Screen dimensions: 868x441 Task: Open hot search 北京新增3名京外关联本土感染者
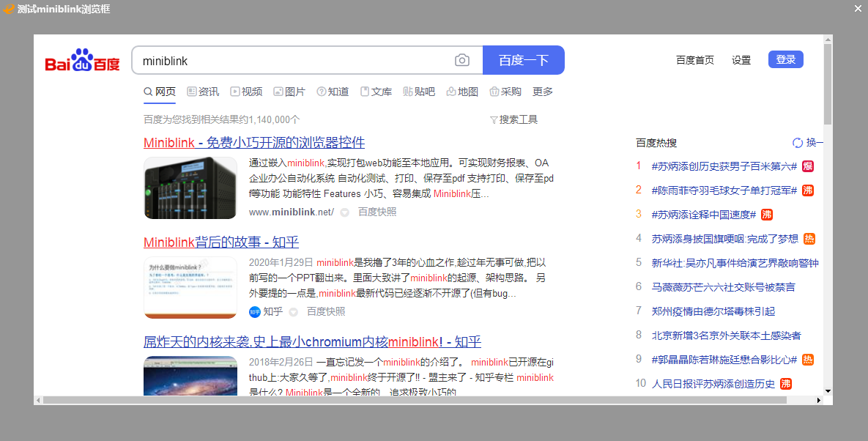(x=727, y=336)
